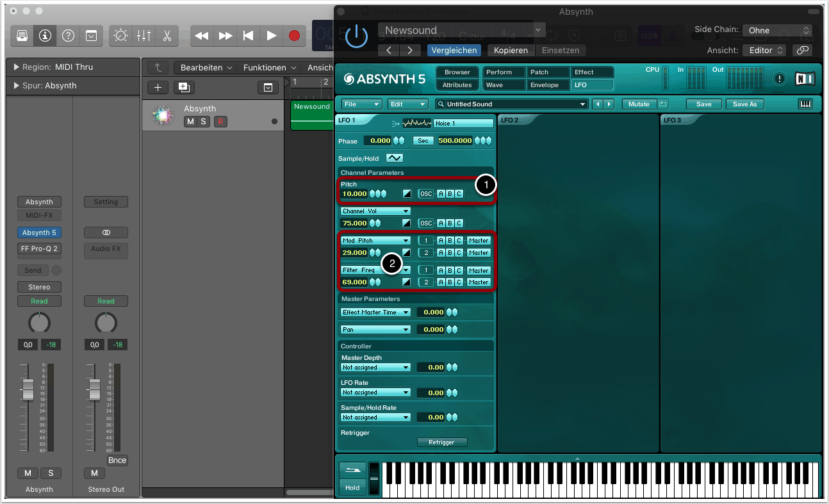This screenshot has width=829, height=504.
Task: Click the add new track plus icon
Action: click(158, 87)
